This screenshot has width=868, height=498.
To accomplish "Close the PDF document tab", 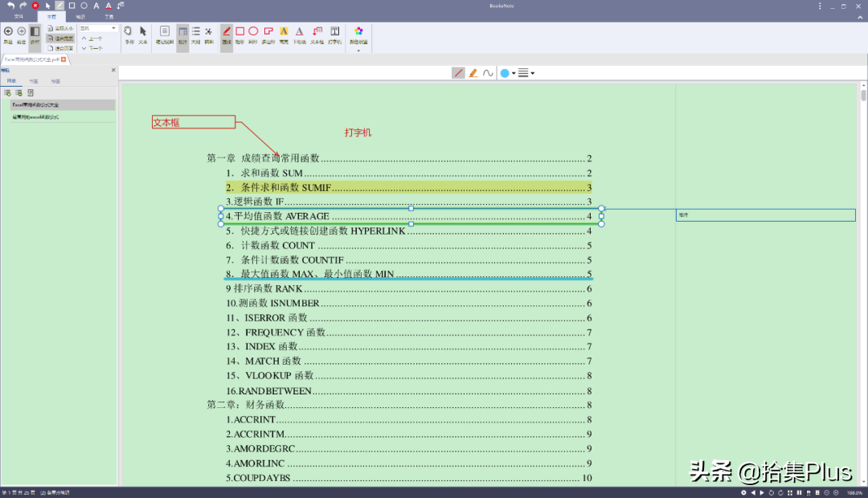I will [x=63, y=59].
